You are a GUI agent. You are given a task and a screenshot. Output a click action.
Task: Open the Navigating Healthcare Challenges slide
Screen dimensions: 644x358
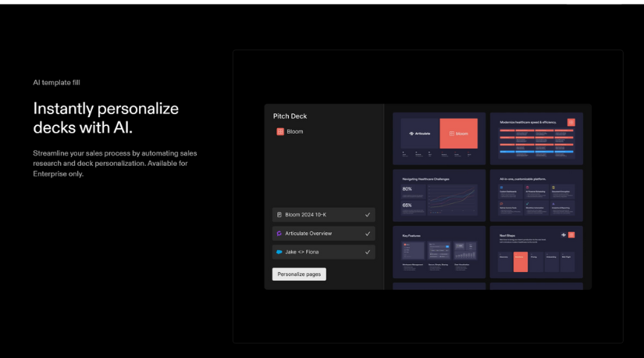(x=439, y=195)
